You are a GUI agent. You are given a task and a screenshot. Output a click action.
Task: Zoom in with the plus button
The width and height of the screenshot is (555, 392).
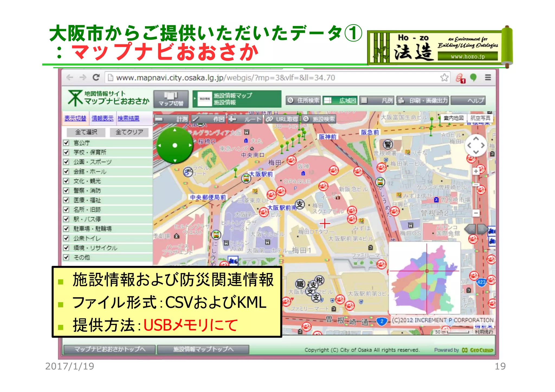pos(476,171)
